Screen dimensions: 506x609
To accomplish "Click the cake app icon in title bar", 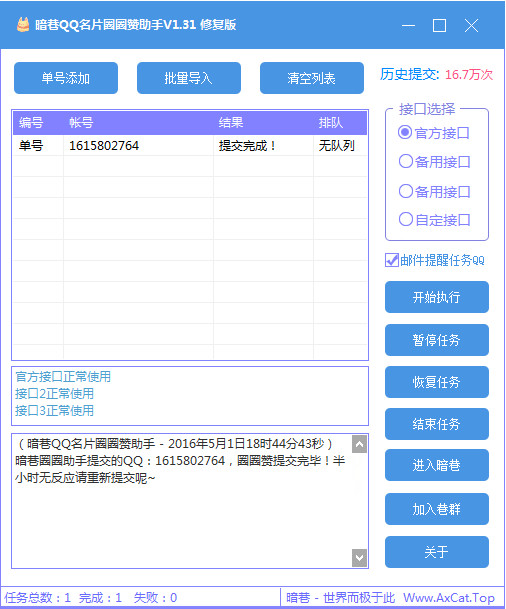I will [x=23, y=25].
